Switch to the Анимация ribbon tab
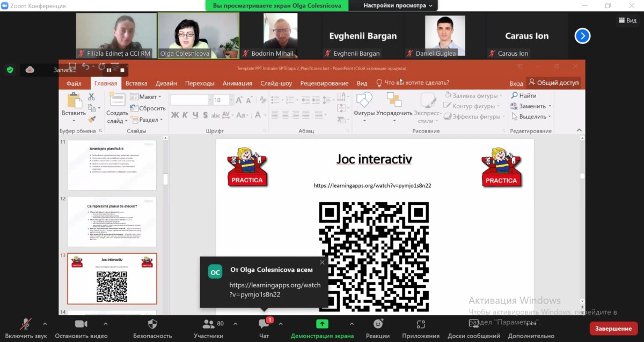Screen dimensions: 644x342 pos(237,83)
